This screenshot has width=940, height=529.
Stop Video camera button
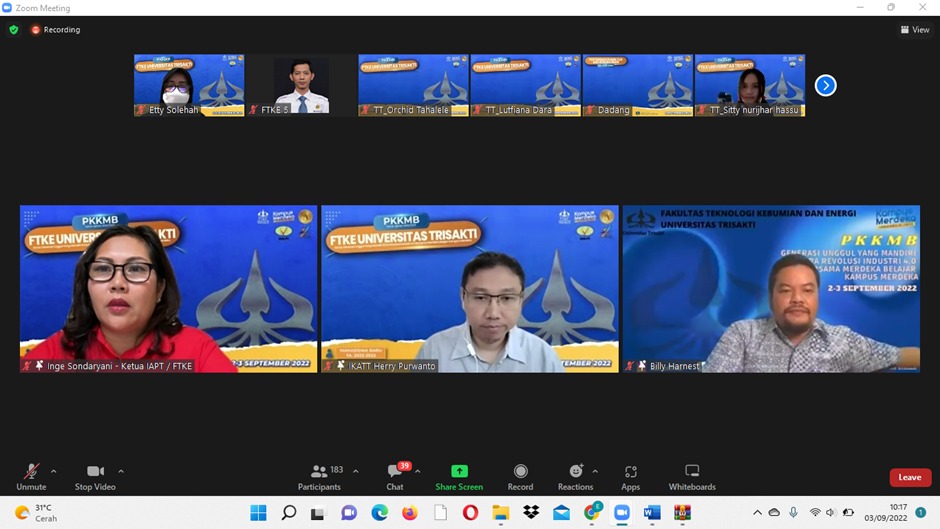click(95, 477)
